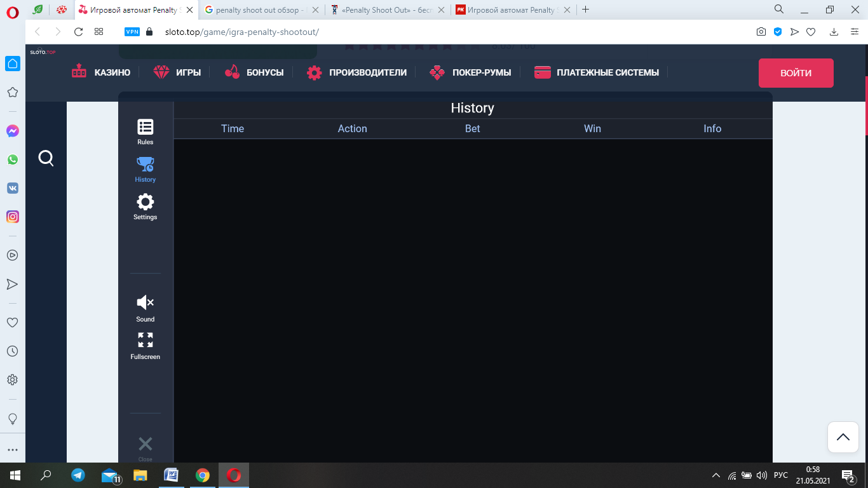Go back in browser history
The height and width of the screenshot is (488, 868).
37,32
